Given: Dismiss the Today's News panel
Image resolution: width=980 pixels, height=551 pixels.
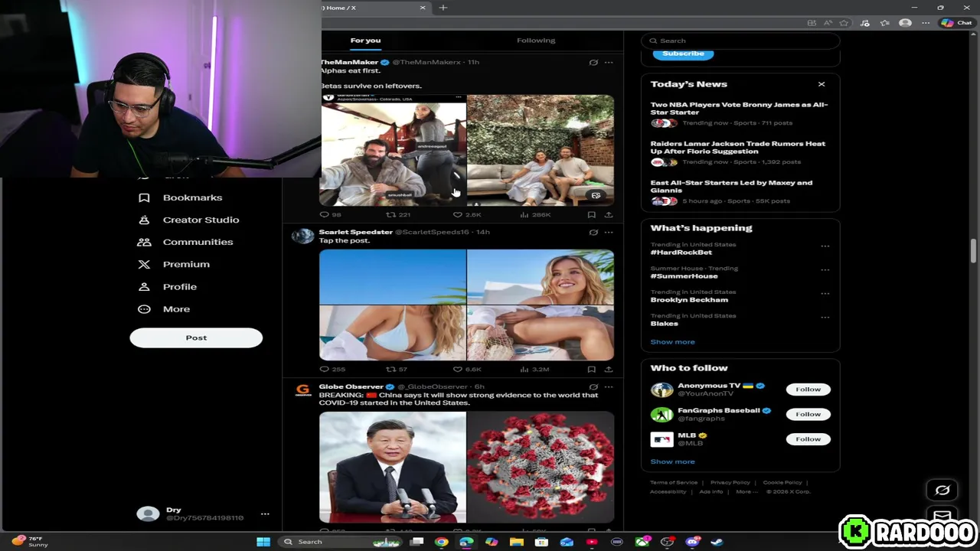Looking at the screenshot, I should [x=822, y=84].
